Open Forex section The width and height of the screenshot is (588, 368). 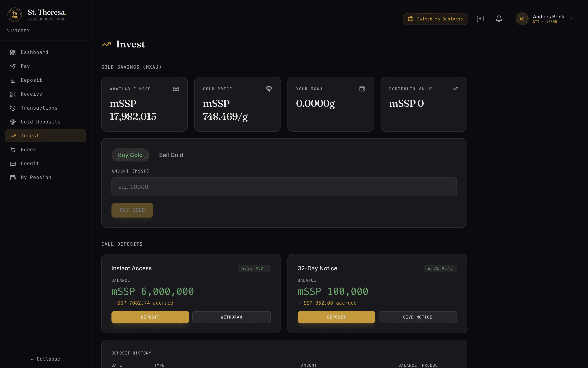click(x=46, y=150)
